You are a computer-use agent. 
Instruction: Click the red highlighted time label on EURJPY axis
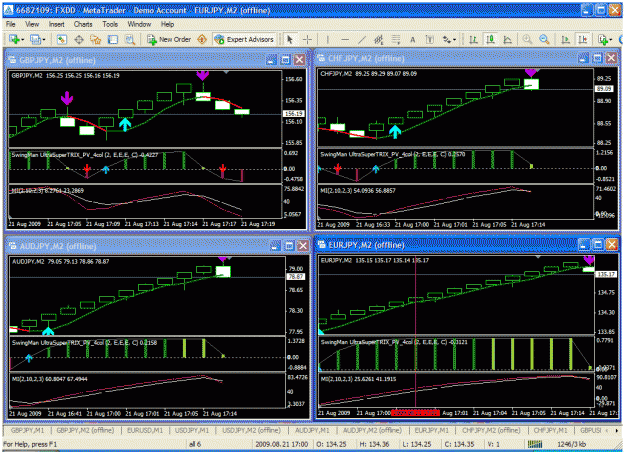(x=415, y=413)
